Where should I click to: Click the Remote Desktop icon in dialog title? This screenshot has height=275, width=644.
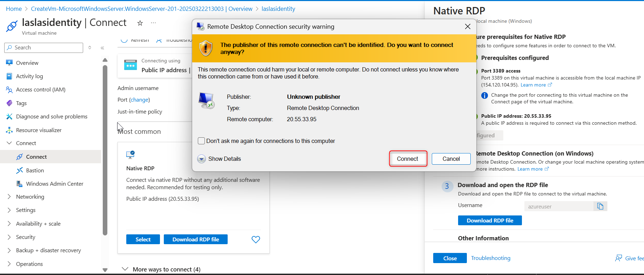pos(201,27)
